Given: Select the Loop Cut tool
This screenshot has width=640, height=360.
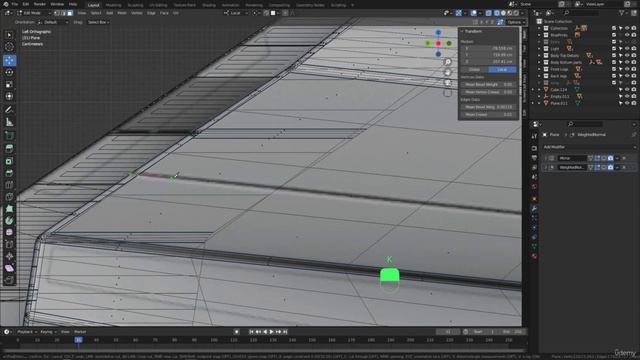Looking at the screenshot, I should pos(9,185).
